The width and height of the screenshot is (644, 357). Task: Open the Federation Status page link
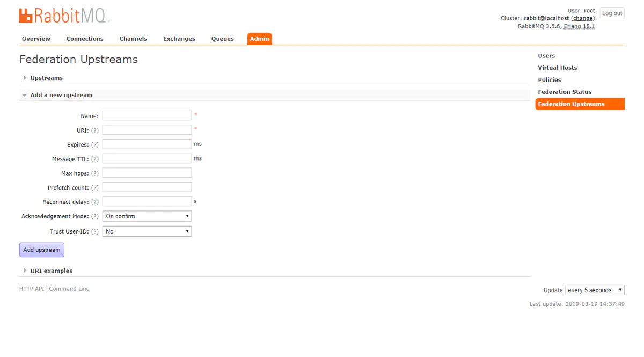click(565, 92)
